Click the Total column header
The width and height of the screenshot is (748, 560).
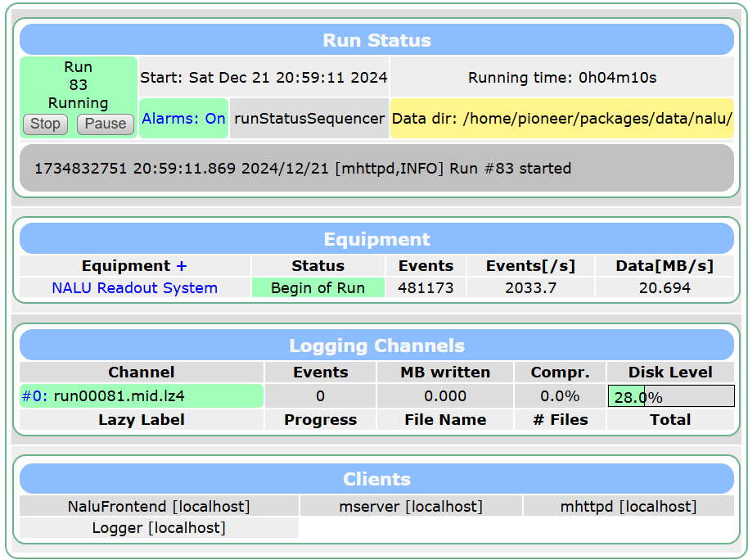click(x=670, y=420)
